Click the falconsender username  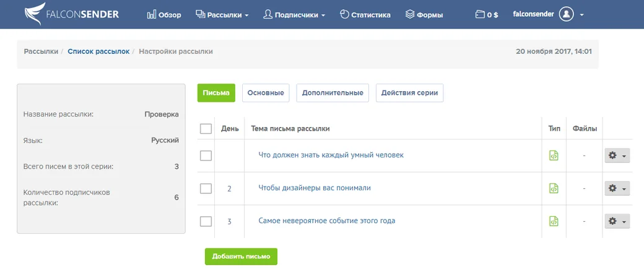point(534,14)
